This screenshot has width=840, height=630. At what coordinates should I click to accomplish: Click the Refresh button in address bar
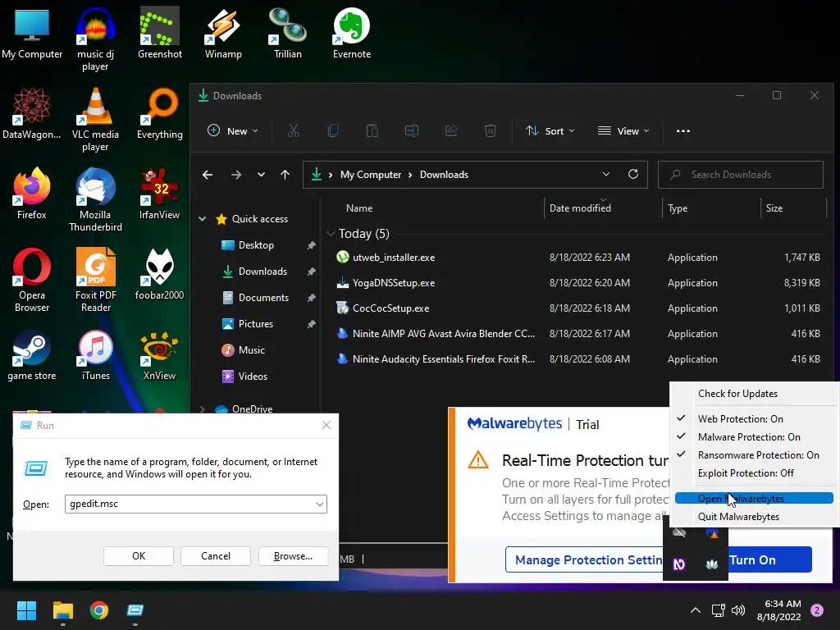pos(632,175)
